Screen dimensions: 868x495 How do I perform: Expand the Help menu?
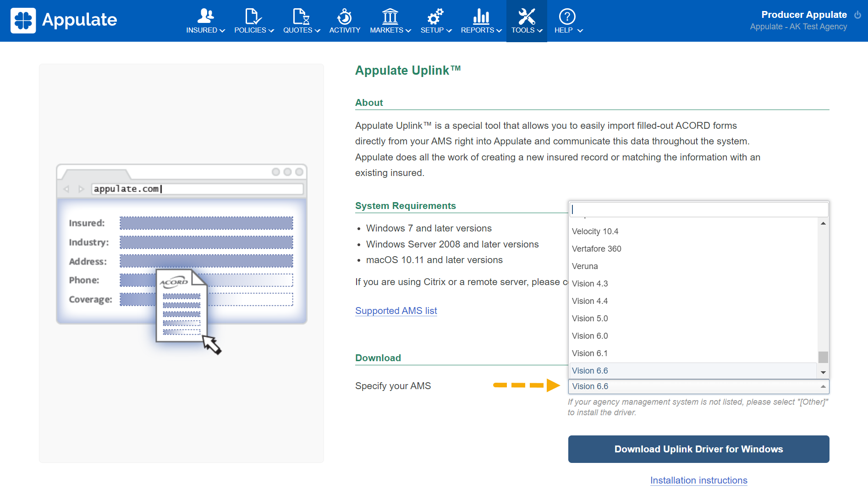567,21
